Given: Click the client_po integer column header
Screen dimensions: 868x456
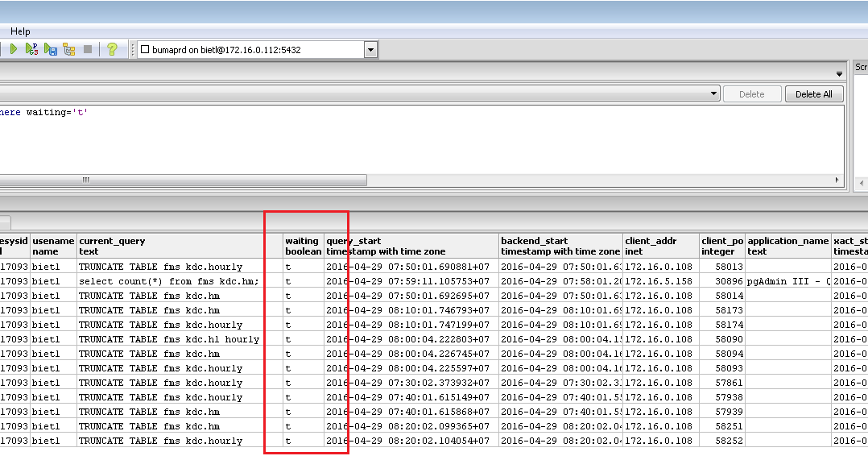Looking at the screenshot, I should click(x=722, y=246).
